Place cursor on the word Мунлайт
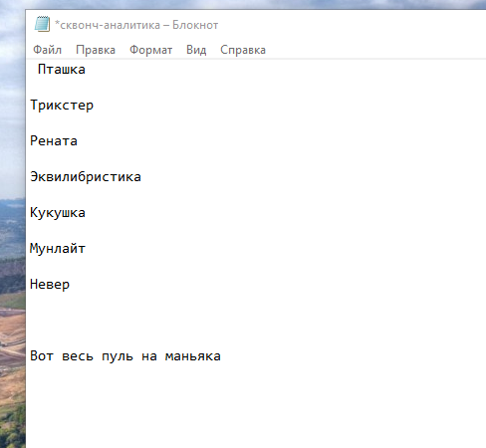The width and height of the screenshot is (486, 448). [x=58, y=249]
